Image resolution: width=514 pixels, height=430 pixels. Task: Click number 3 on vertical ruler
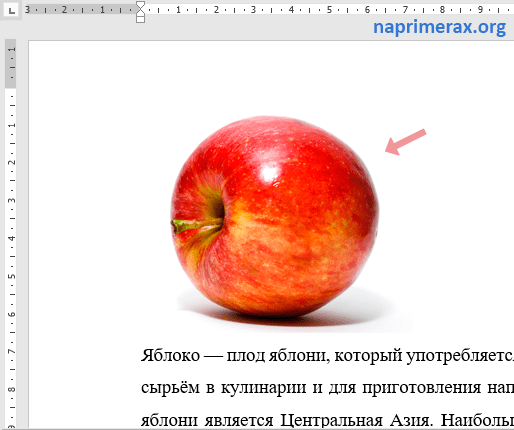click(12, 200)
